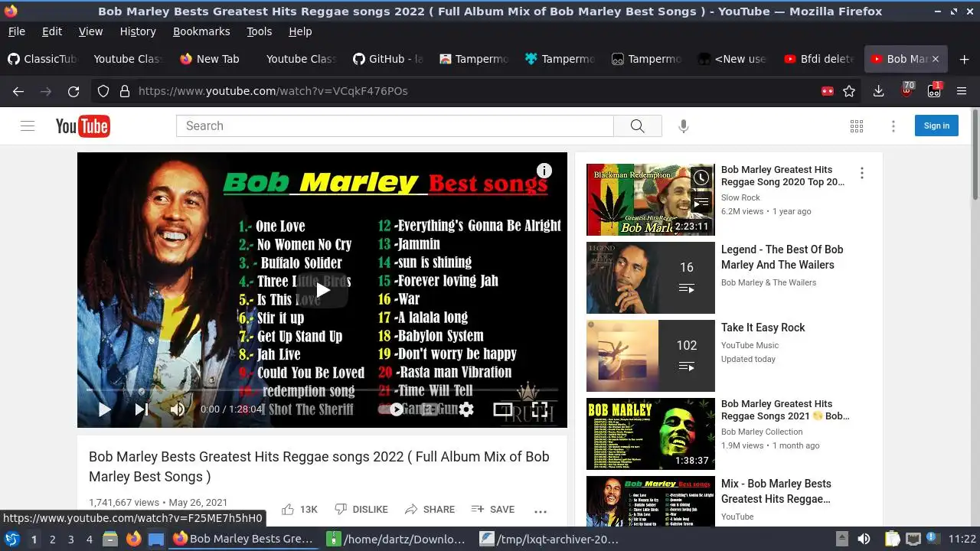Add Slow Rock video to Watch later
This screenshot has height=551, width=980.
[x=701, y=178]
